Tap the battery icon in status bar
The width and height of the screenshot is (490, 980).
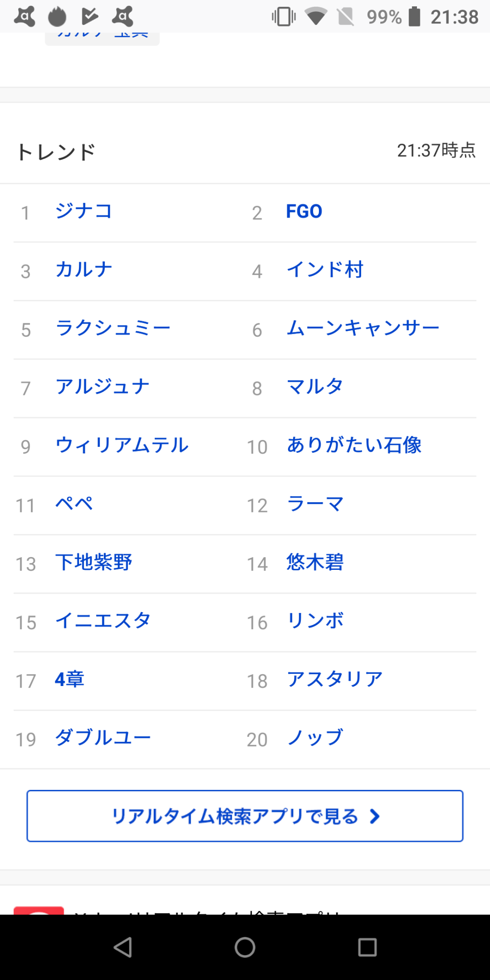point(415,17)
